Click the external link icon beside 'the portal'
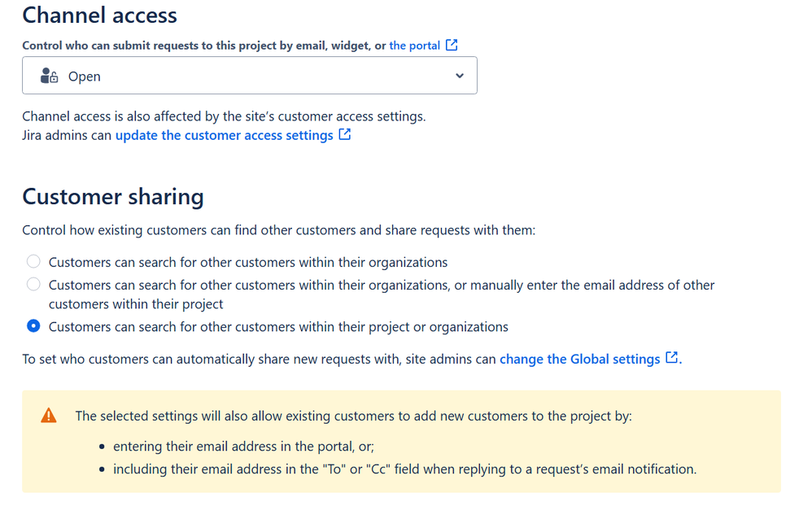 pyautogui.click(x=452, y=45)
